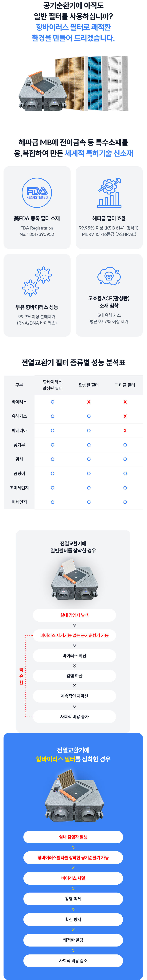Select the 항바이러스 활성탄 필터 column header
This screenshot has height=980, width=147.
53,385
